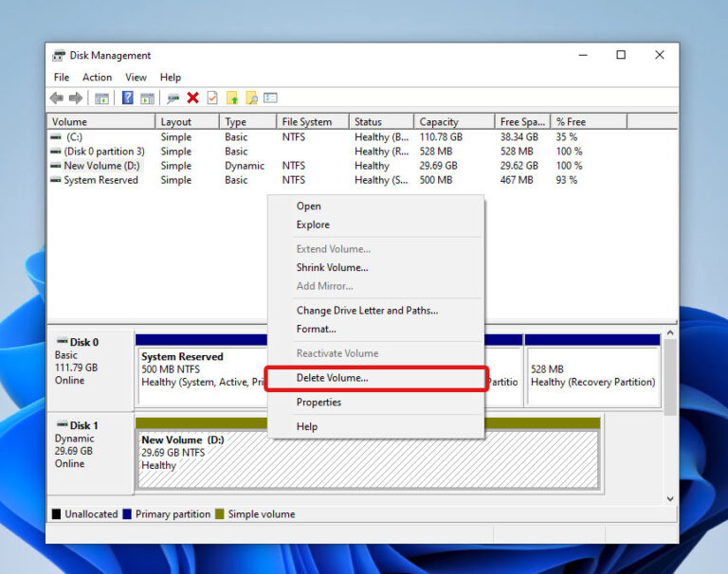This screenshot has height=574, width=728.
Task: Choose Shrink Volume... from context menu
Action: point(332,268)
